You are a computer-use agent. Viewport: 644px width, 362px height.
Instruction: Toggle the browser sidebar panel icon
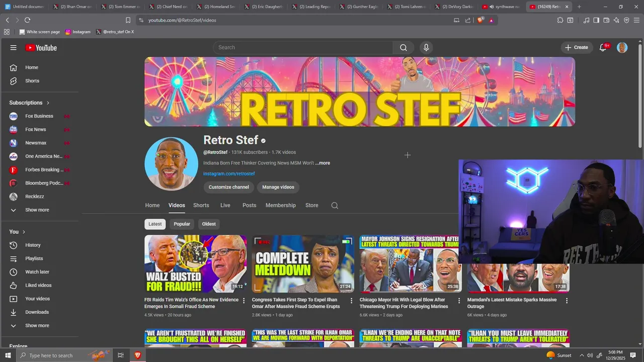(596, 20)
